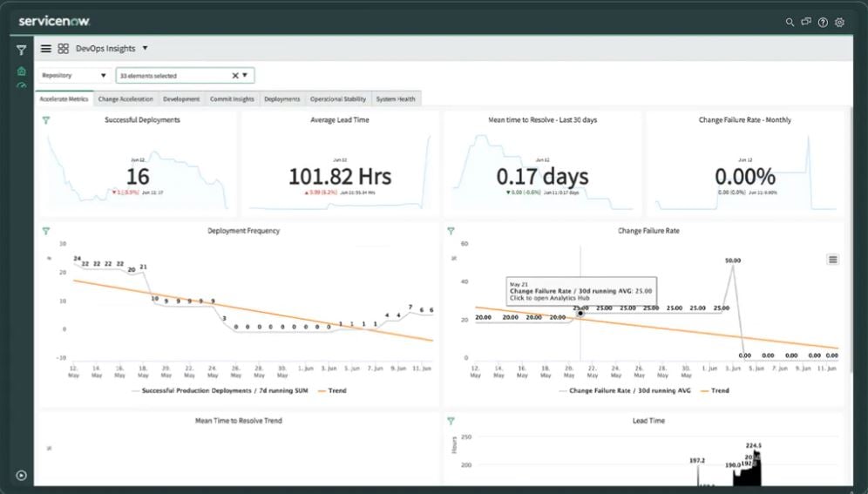
Task: Click the dashboard grid icon
Action: coord(64,49)
